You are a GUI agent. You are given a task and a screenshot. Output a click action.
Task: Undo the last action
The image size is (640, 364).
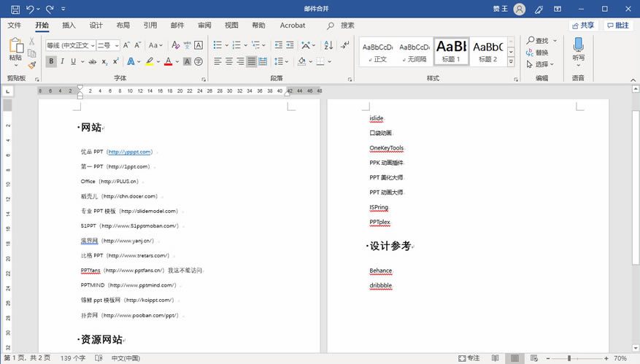coord(30,9)
